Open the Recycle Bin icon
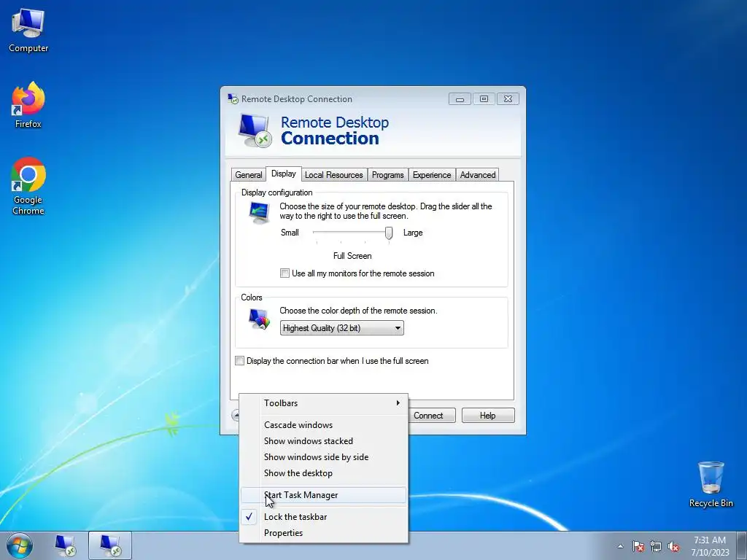The height and width of the screenshot is (560, 747). tap(711, 484)
